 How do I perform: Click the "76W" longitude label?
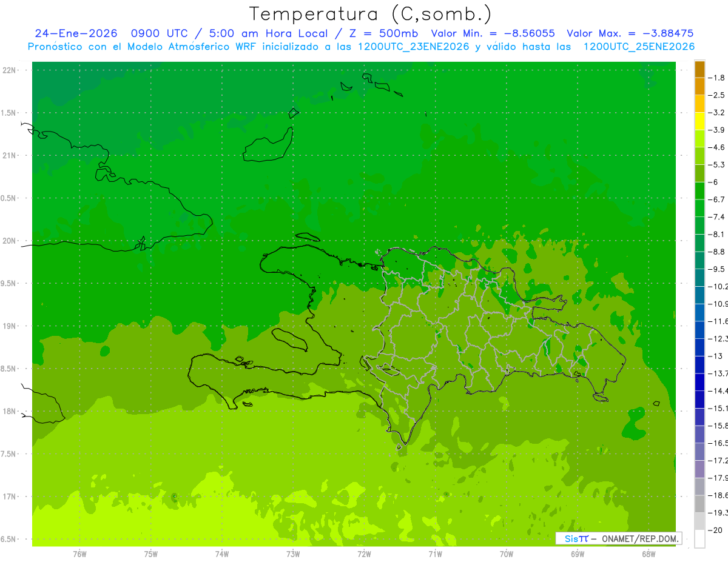(x=79, y=554)
